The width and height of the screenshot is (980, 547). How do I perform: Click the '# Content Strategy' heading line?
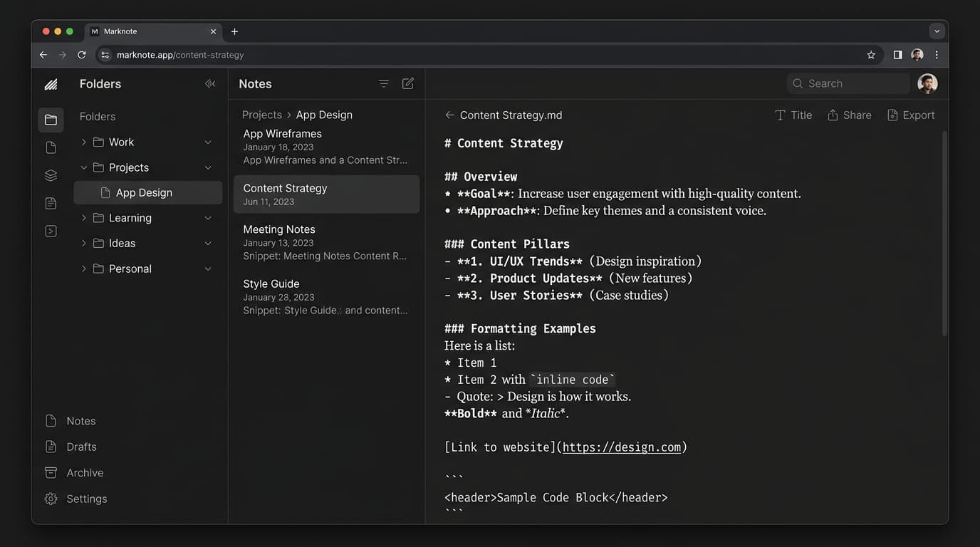point(504,143)
